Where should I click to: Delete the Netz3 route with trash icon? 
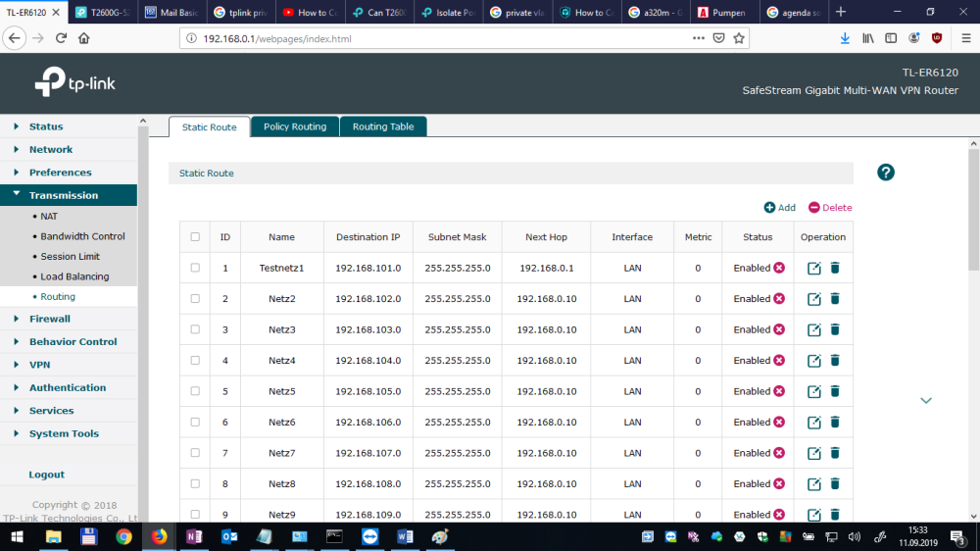pos(835,329)
